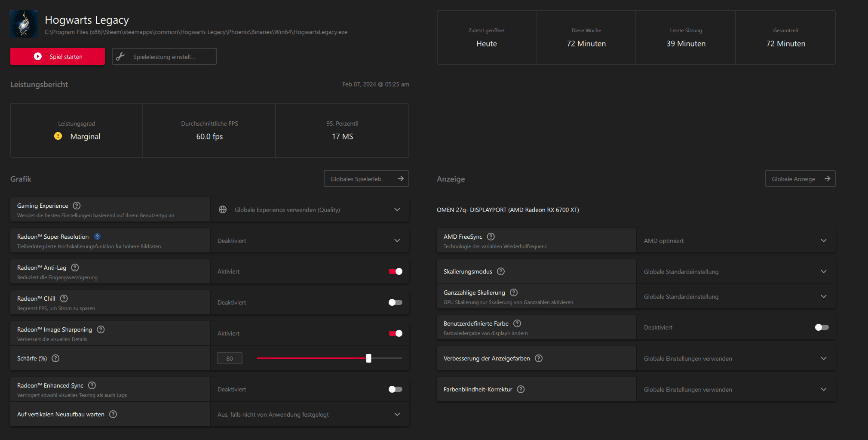Open help icon for Radeon Super Resolution
868x440 pixels.
point(97,237)
